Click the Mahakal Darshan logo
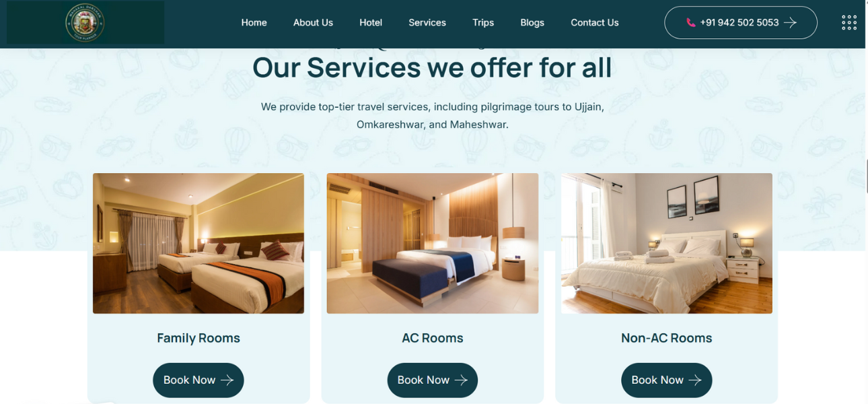This screenshot has height=404, width=868. (x=85, y=23)
